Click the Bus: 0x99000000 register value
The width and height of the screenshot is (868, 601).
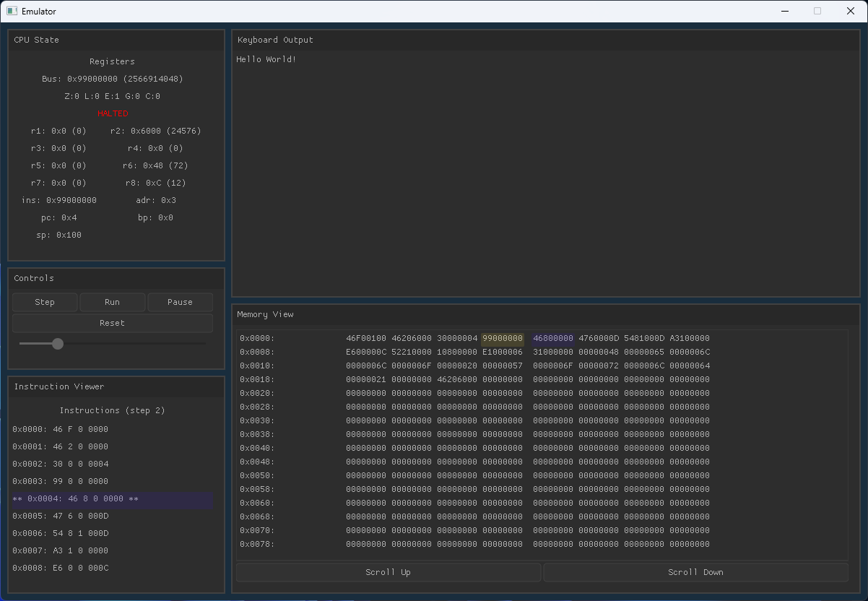[x=112, y=79]
